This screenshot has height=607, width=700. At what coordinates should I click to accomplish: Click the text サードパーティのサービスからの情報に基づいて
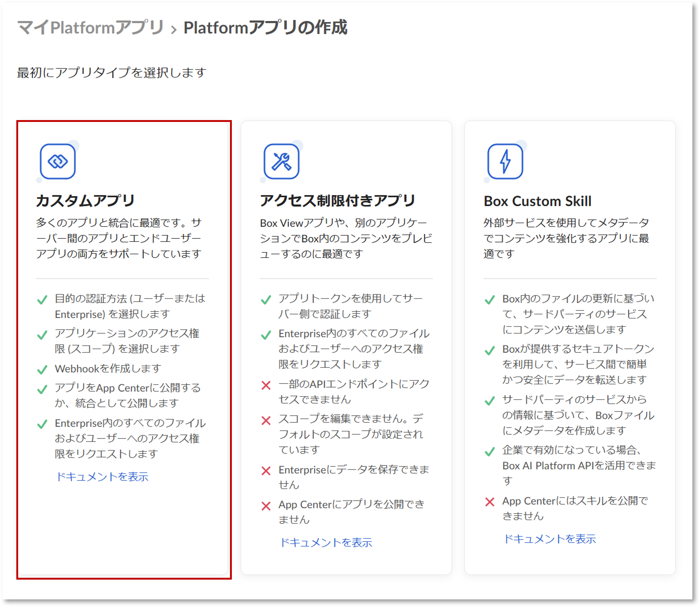[x=578, y=415]
